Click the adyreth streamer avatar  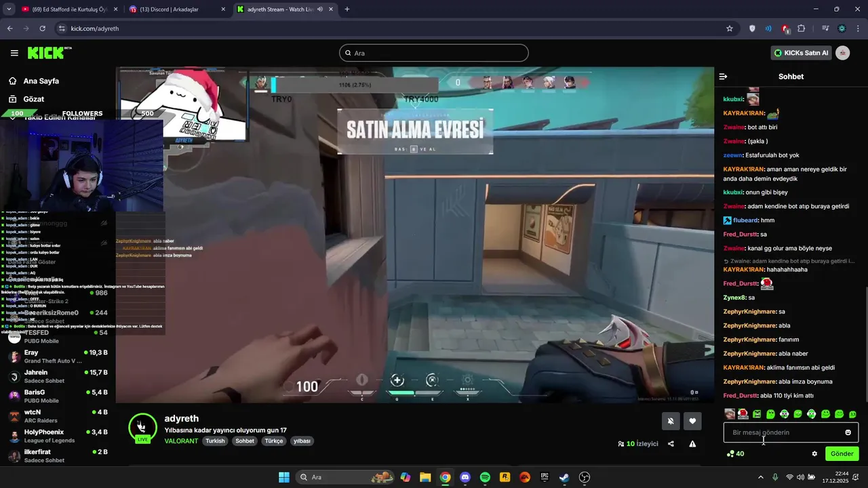[x=142, y=427]
